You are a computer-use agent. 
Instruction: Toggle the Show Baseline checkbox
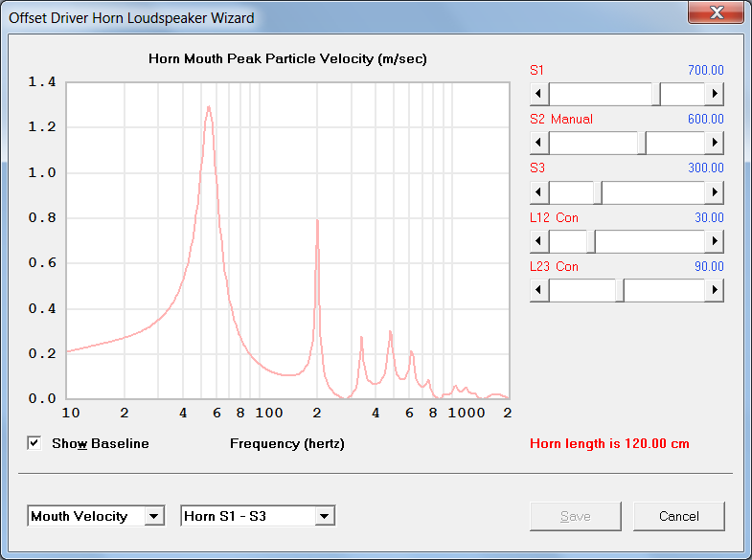coord(34,443)
